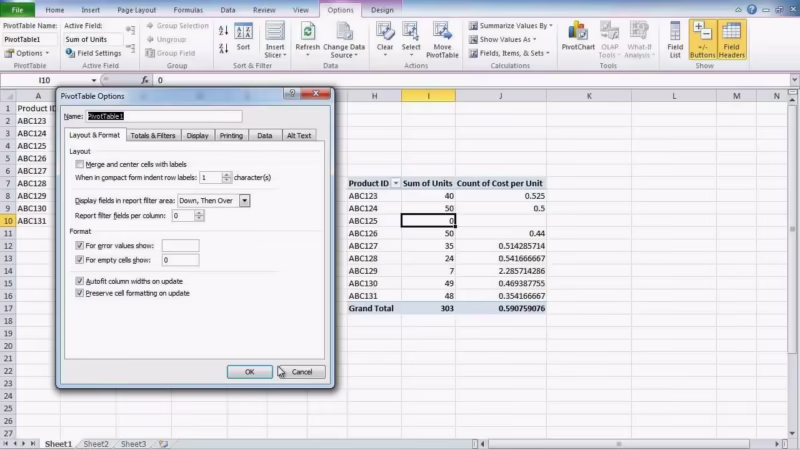Open Field Settings
Screen dimensions: 800x450
93,53
